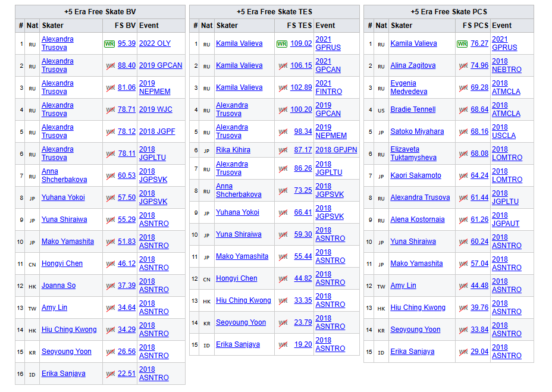Screen dimensions: 552x392
Task: Click the green WR badge beside score 76.27
Action: [x=462, y=43]
